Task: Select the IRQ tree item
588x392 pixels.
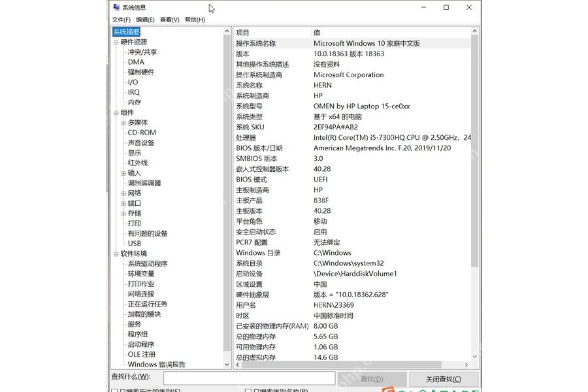Action: coord(133,92)
